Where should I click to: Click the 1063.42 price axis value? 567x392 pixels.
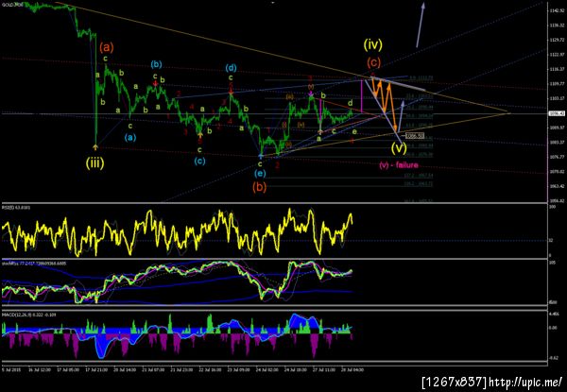557,186
